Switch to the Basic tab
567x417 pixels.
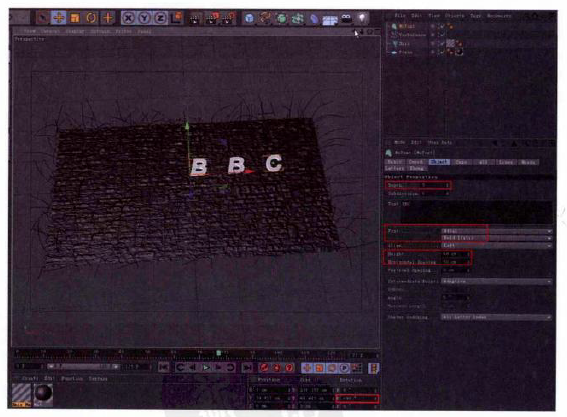pyautogui.click(x=395, y=162)
